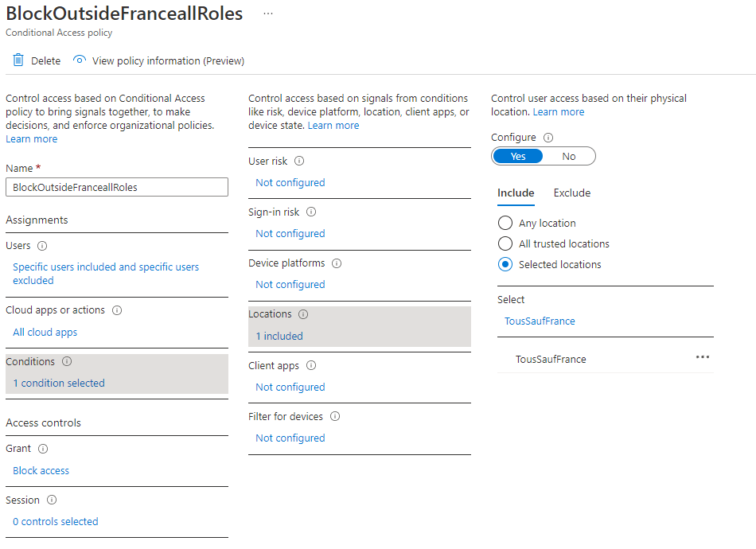Open the Locations condition with 1 included
The height and width of the screenshot is (549, 756).
[x=279, y=336]
